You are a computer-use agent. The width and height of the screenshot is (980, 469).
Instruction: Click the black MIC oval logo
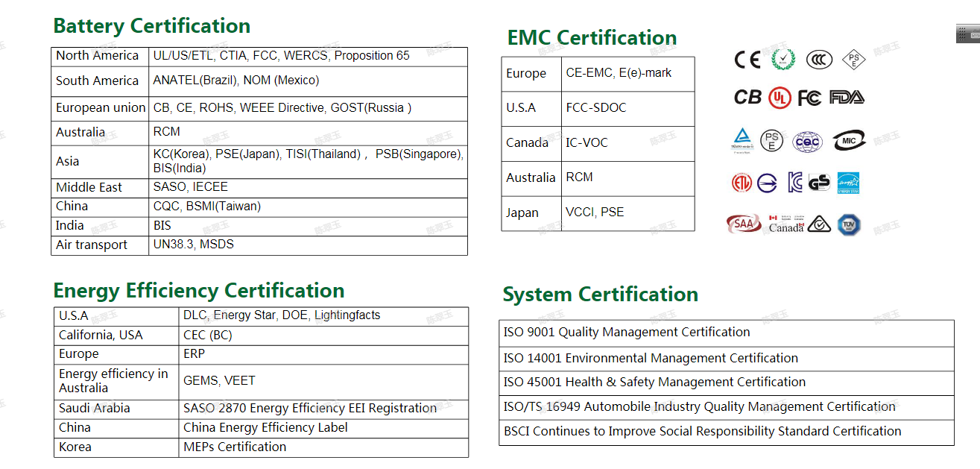[x=848, y=140]
